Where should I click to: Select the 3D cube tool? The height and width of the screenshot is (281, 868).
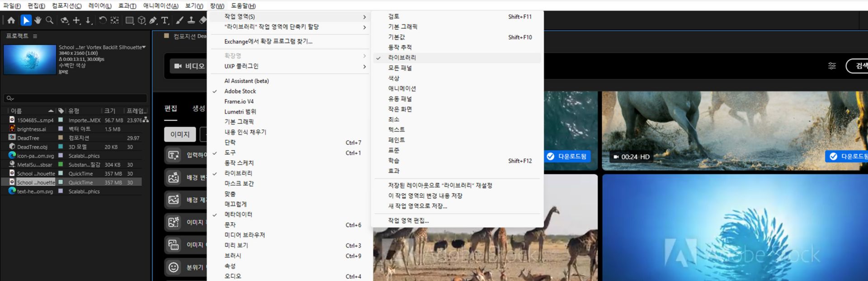coord(142,20)
